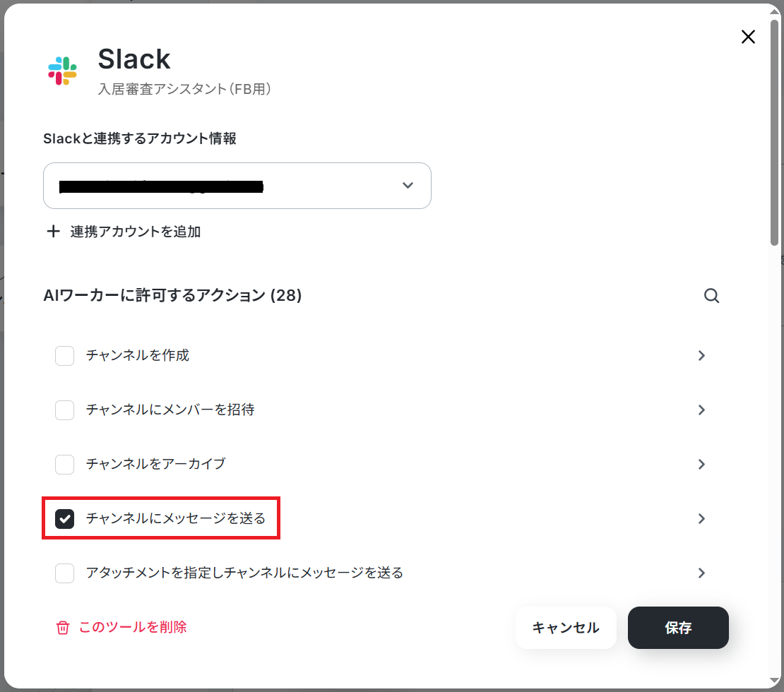Expand チャンネルにメンバーを招待 chevron arrow
Screen dimensions: 784x692
(701, 410)
